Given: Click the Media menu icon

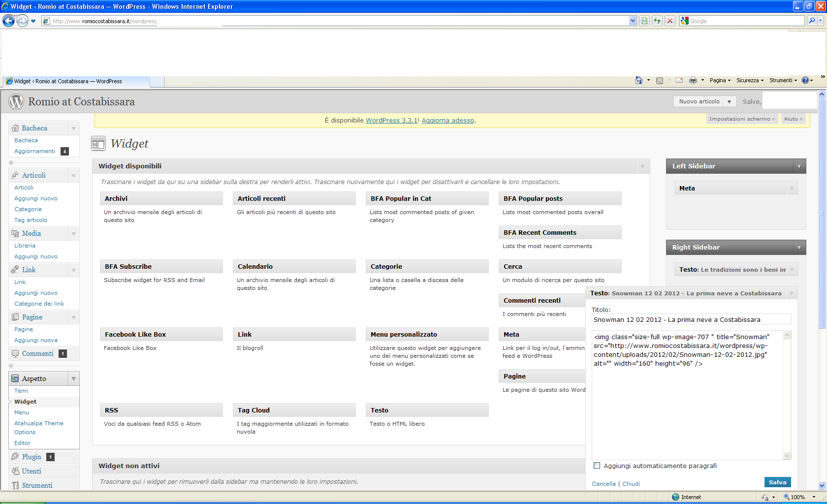Looking at the screenshot, I should [15, 233].
